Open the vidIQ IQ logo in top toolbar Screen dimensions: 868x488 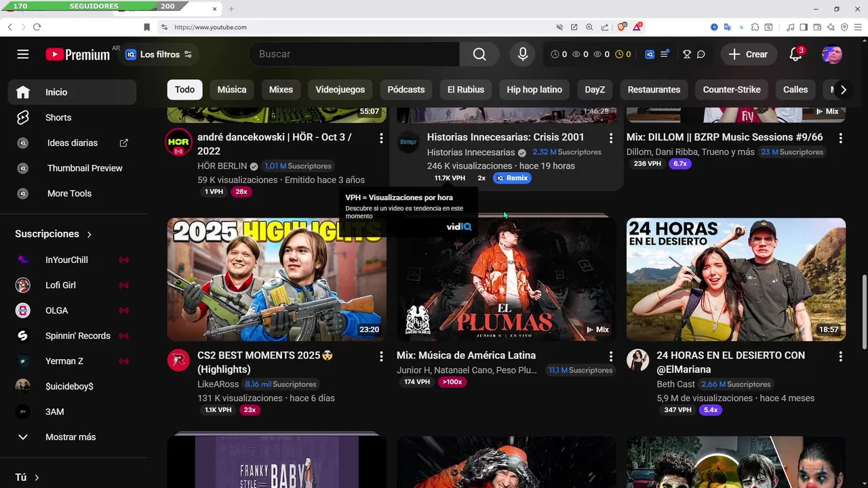click(650, 54)
